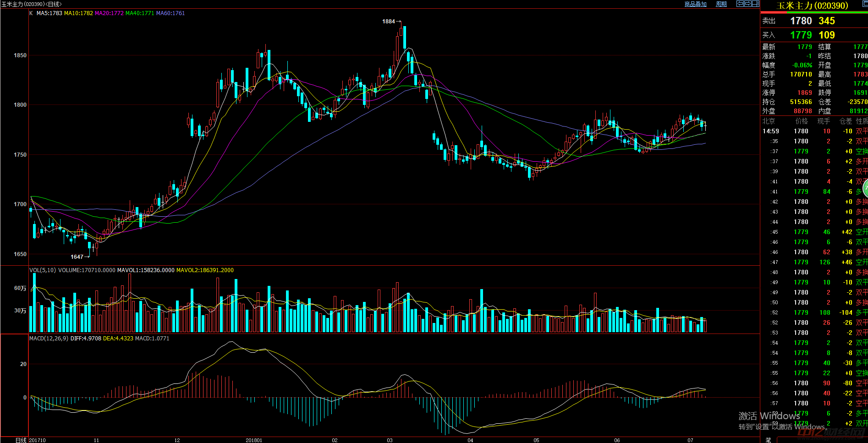Click the red-green buy/sell ratio bar

(x=814, y=13)
